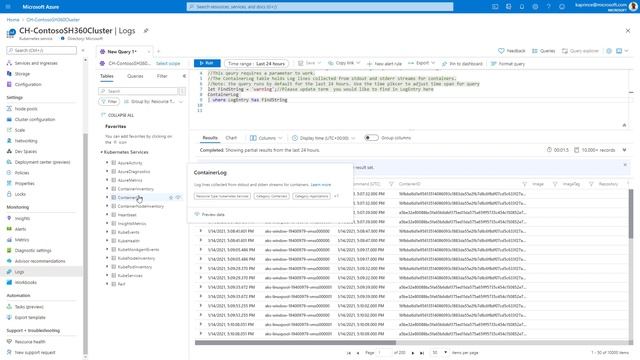Filter the ContainerID column
The height and width of the screenshot is (360, 640).
coord(524,184)
